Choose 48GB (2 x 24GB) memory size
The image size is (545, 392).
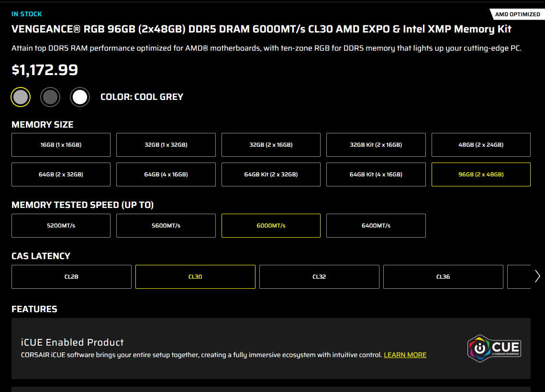480,145
